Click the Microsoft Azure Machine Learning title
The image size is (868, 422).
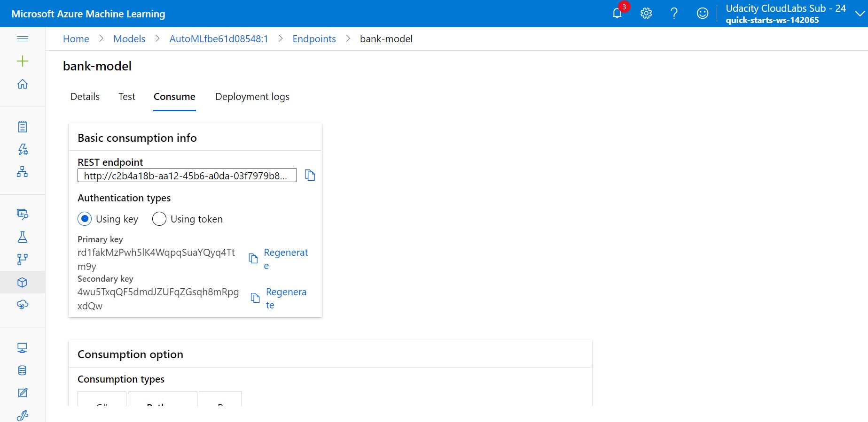pos(88,14)
